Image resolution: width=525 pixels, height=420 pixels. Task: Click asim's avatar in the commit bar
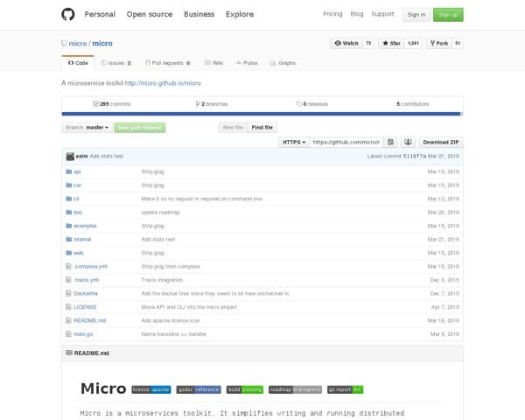click(x=69, y=156)
